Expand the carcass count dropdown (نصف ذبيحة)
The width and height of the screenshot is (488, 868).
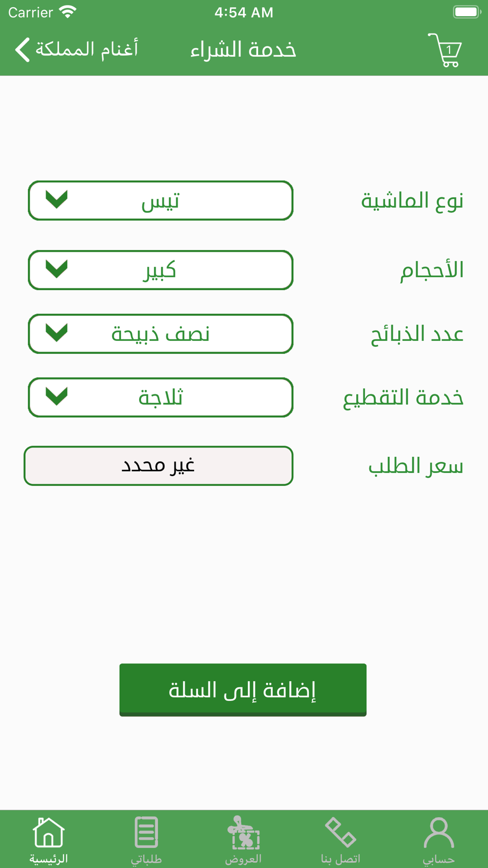(x=161, y=334)
